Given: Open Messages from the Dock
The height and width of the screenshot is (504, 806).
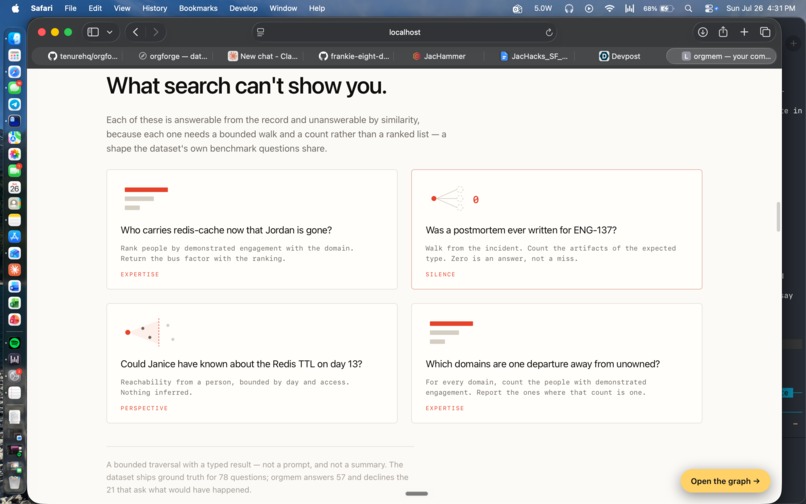Looking at the screenshot, I should (x=14, y=87).
